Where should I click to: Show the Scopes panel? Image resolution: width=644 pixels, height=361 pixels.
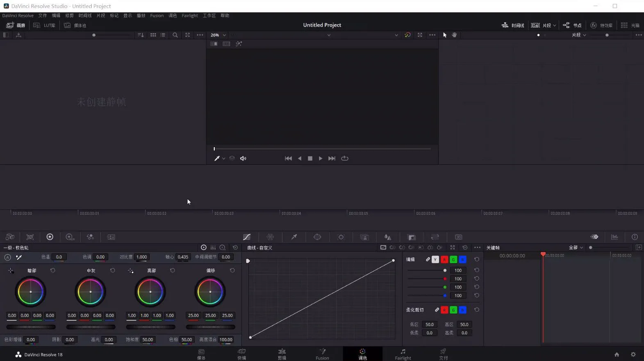point(614,237)
